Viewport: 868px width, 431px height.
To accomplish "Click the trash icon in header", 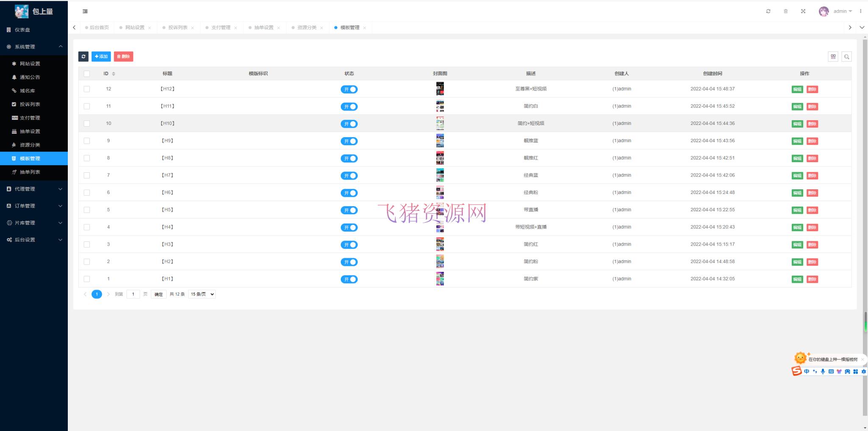I will tap(785, 11).
